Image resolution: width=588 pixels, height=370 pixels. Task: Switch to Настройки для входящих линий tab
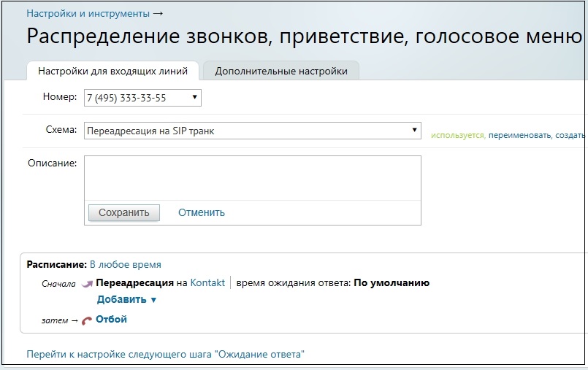click(112, 71)
